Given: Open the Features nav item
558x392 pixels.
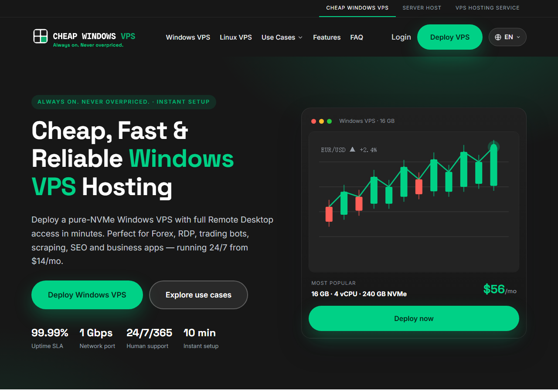Looking at the screenshot, I should click(x=327, y=37).
